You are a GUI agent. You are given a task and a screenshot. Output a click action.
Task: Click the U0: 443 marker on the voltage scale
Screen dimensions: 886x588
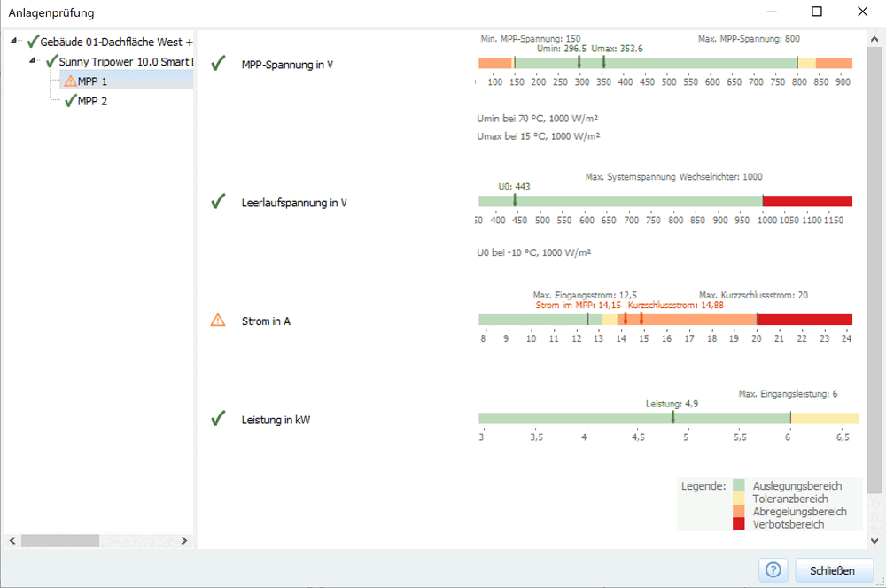pyautogui.click(x=515, y=201)
